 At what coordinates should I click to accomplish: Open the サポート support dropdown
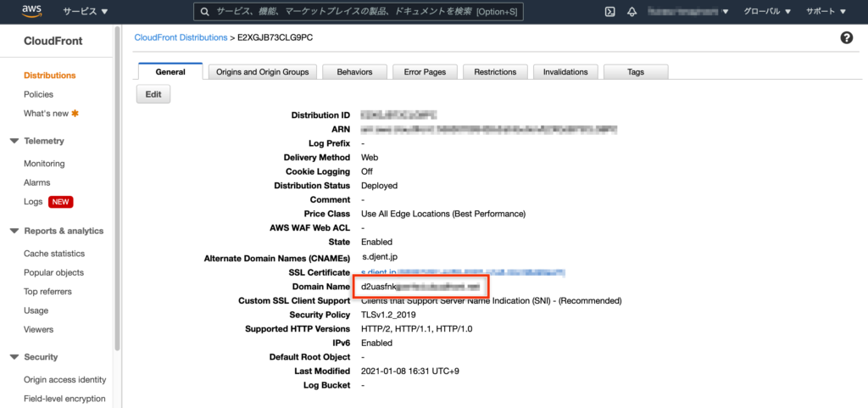[826, 12]
